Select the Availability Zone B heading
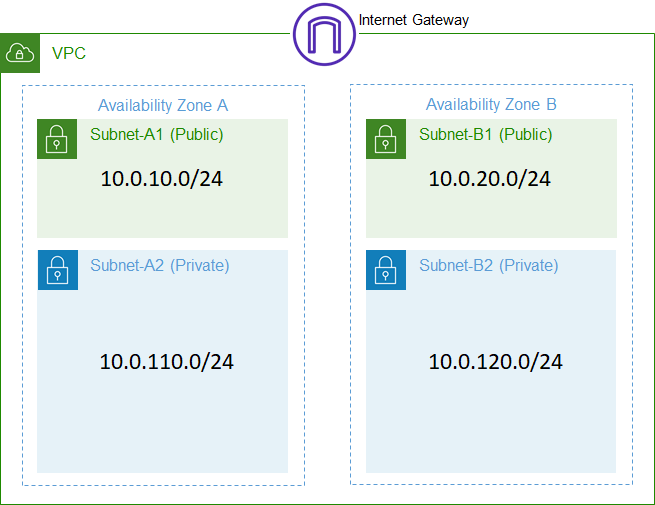 click(491, 104)
